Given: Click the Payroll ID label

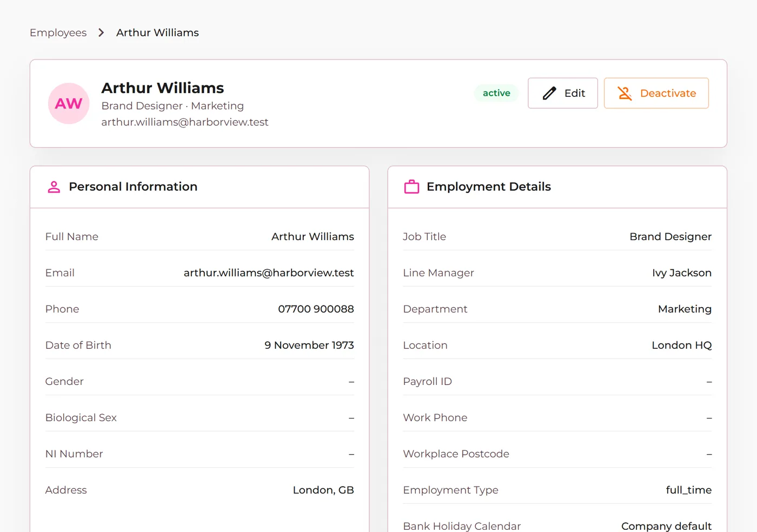Looking at the screenshot, I should pyautogui.click(x=427, y=382).
